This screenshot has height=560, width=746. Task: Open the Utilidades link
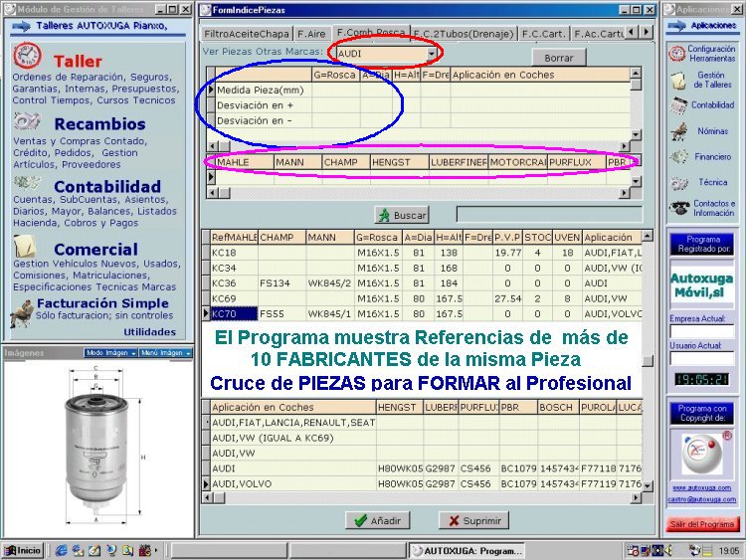pyautogui.click(x=150, y=332)
